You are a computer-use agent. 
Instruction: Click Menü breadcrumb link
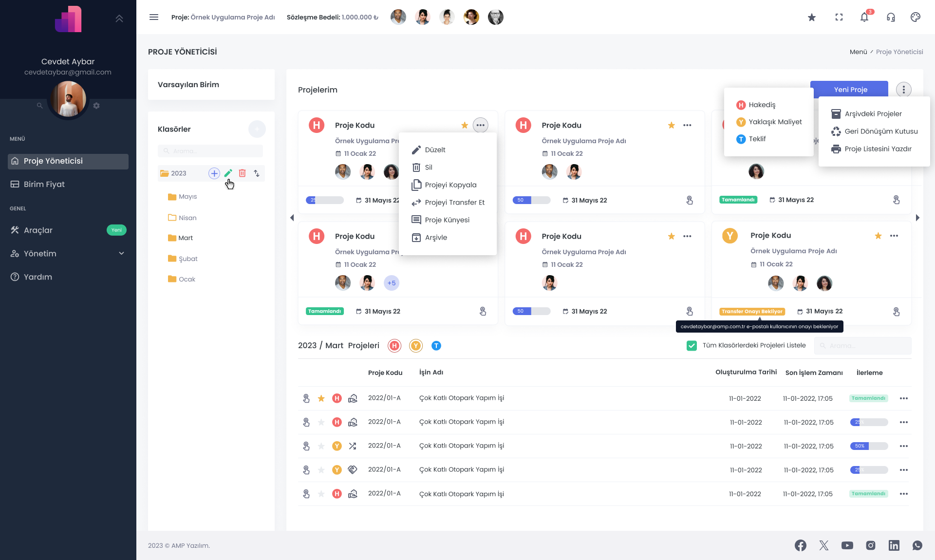[859, 52]
